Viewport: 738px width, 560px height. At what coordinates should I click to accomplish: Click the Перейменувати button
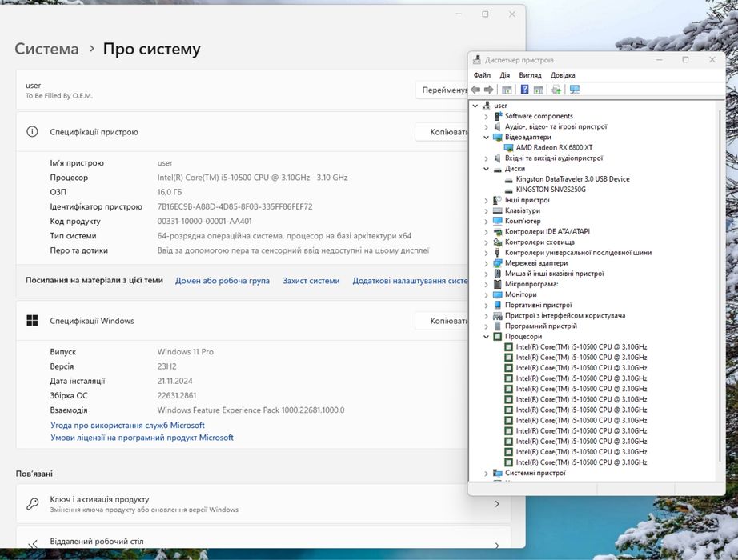pos(443,90)
